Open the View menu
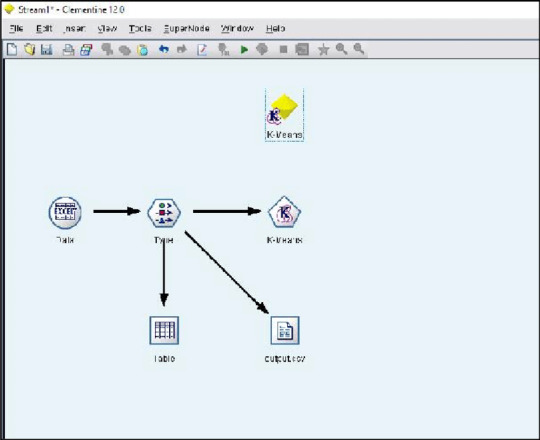540x440 pixels. point(107,29)
